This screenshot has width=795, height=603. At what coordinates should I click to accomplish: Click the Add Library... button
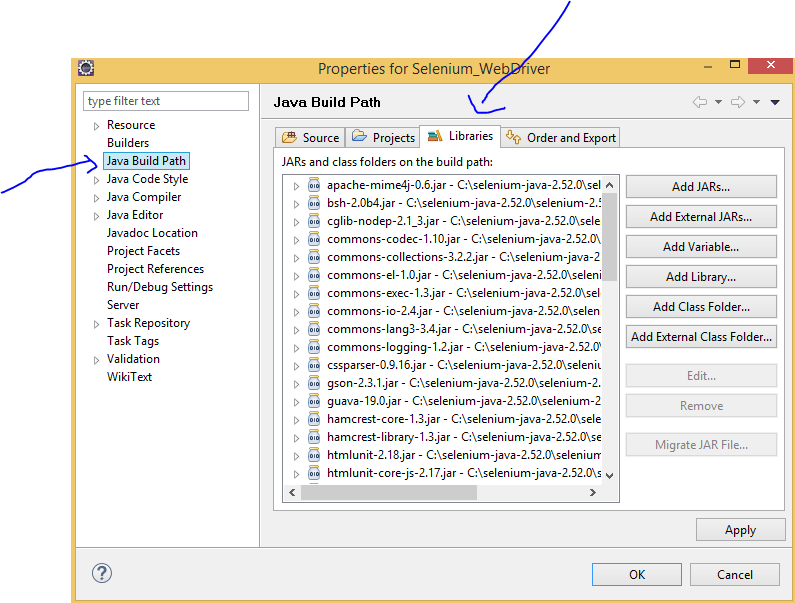tap(701, 276)
